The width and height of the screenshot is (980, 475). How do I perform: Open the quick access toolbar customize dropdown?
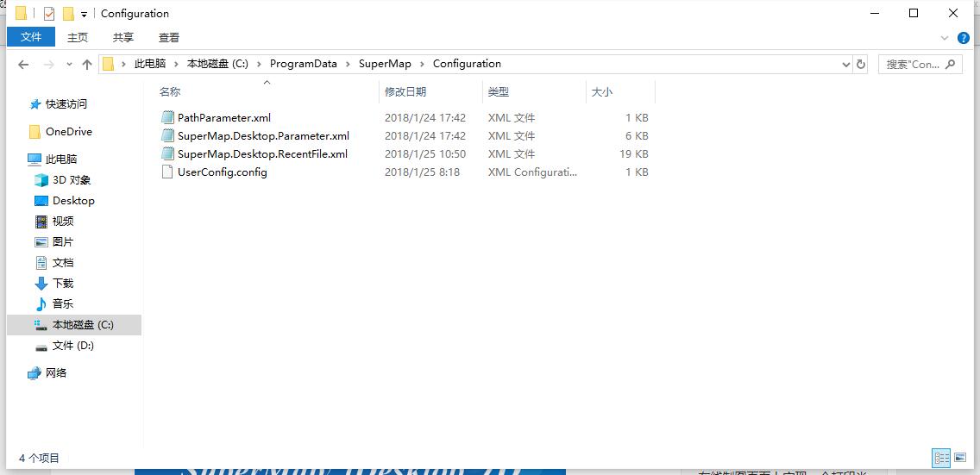pos(84,15)
